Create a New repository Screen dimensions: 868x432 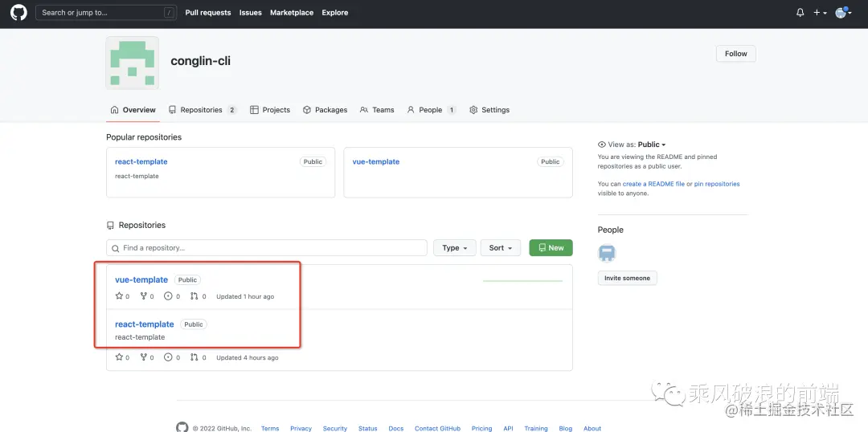pyautogui.click(x=551, y=248)
